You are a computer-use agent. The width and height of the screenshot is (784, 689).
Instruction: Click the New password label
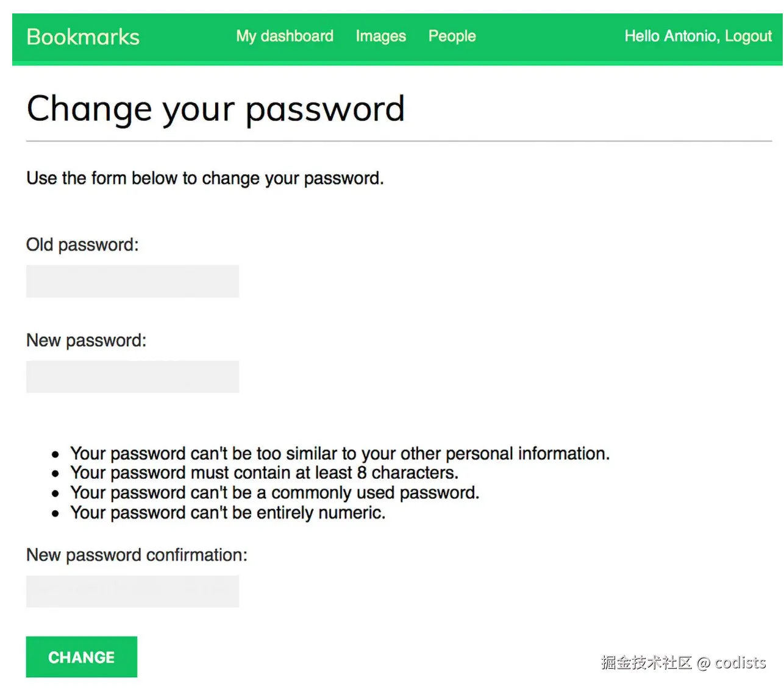[85, 340]
